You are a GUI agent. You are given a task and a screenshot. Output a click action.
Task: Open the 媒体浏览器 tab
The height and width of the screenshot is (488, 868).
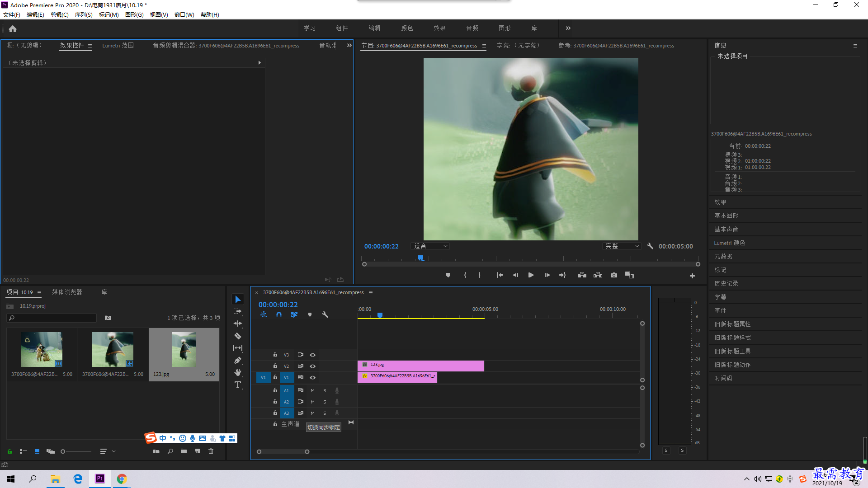67,292
